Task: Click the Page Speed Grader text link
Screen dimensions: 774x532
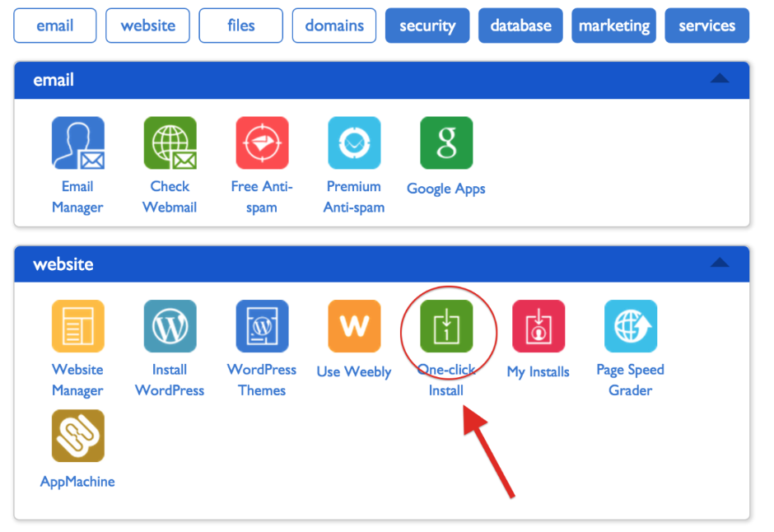Action: tap(631, 380)
